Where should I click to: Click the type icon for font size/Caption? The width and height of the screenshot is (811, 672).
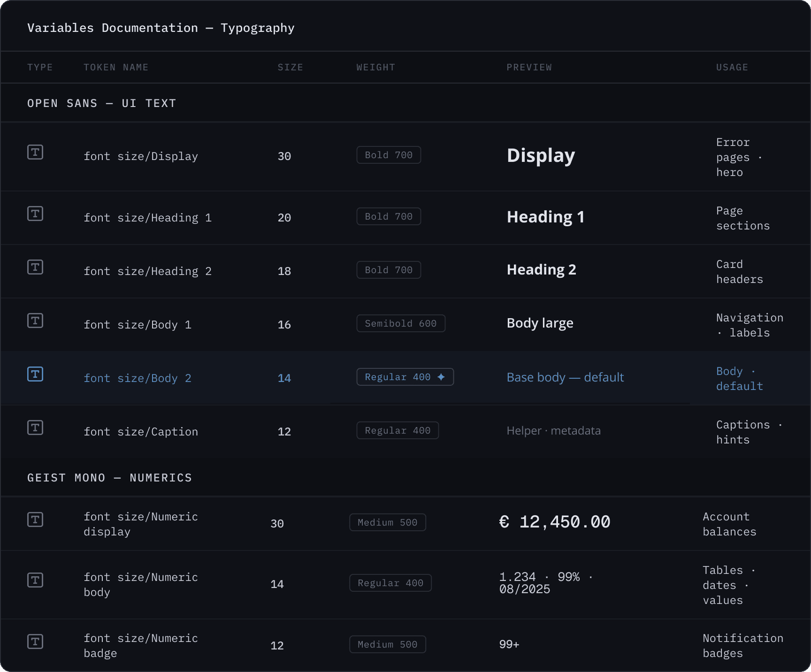[x=35, y=428]
